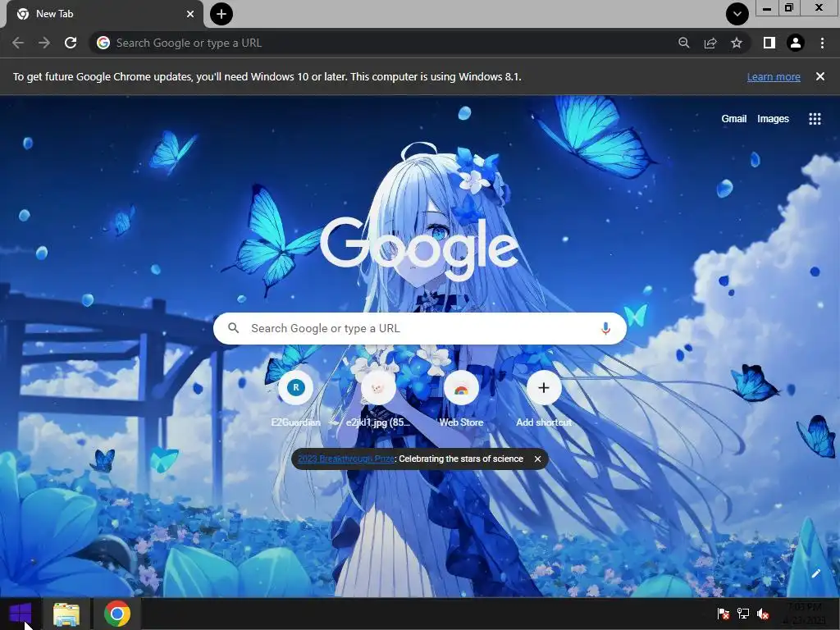This screenshot has width=840, height=630.
Task: Select the New Tab tab
Action: (104, 14)
